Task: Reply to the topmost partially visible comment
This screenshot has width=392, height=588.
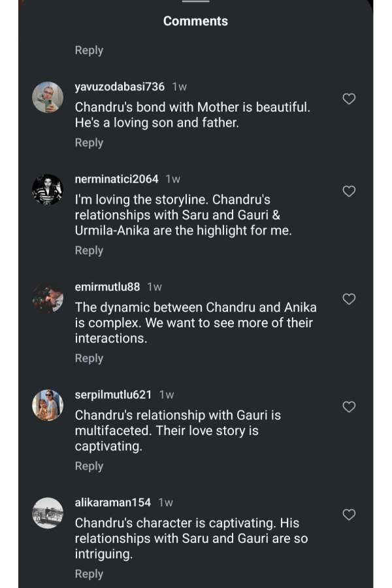Action: pos(89,50)
